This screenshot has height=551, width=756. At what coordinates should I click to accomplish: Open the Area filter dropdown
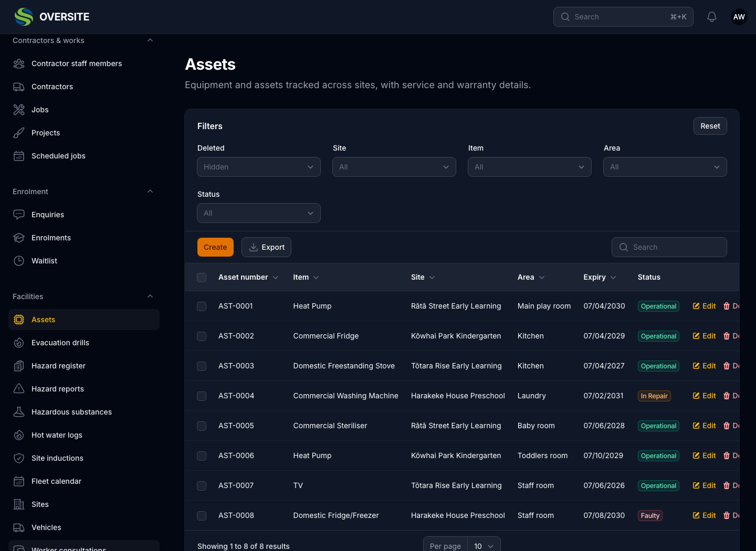point(665,167)
